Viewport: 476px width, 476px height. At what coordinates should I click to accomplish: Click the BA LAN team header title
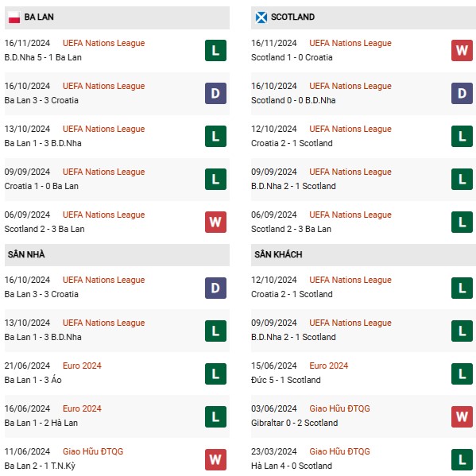click(x=39, y=17)
